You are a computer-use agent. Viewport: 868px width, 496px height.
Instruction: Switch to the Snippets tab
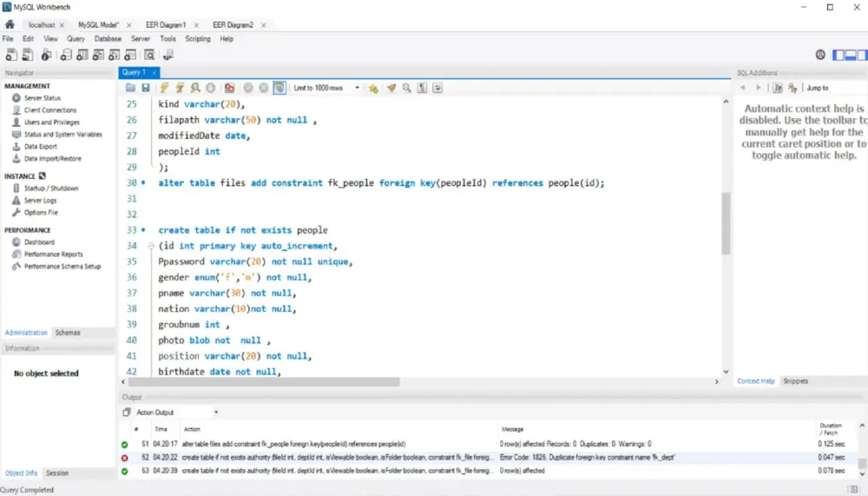[x=795, y=381]
